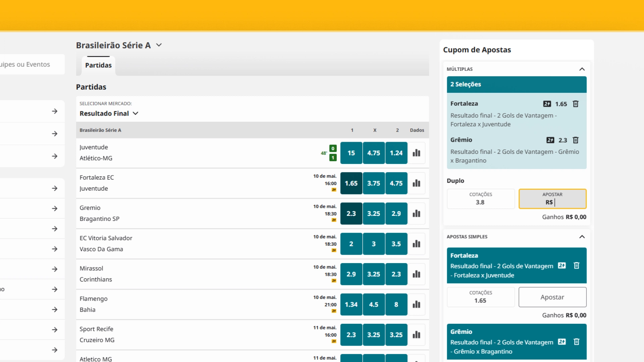
Task: Collapse the Múltiplas section
Action: tap(582, 69)
